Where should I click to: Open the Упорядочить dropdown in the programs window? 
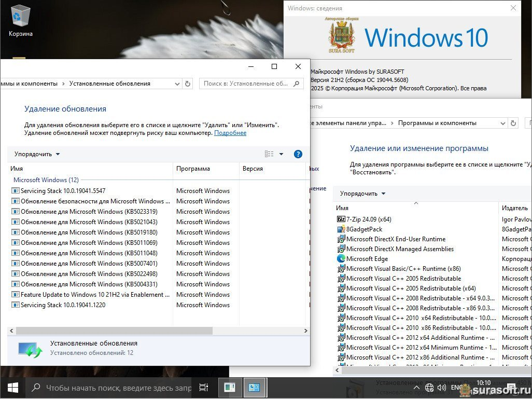coord(362,194)
